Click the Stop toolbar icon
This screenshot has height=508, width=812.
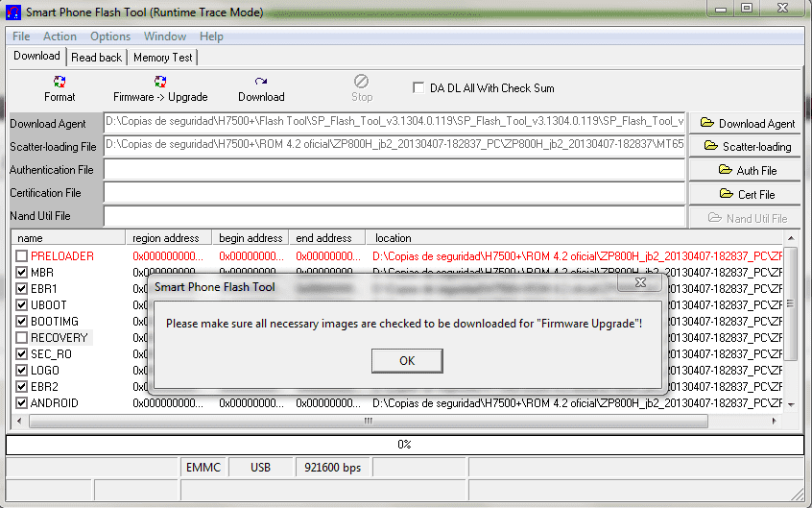pyautogui.click(x=361, y=82)
